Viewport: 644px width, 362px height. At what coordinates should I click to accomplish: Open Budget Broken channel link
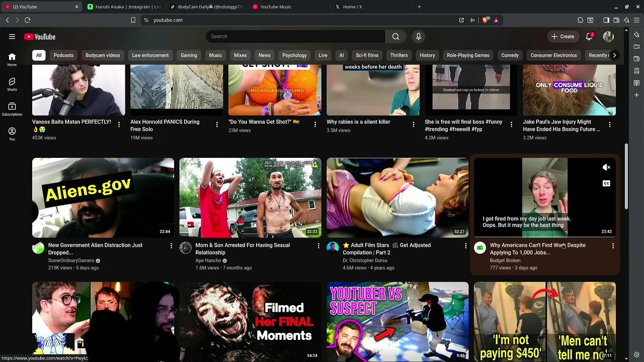coord(505,260)
